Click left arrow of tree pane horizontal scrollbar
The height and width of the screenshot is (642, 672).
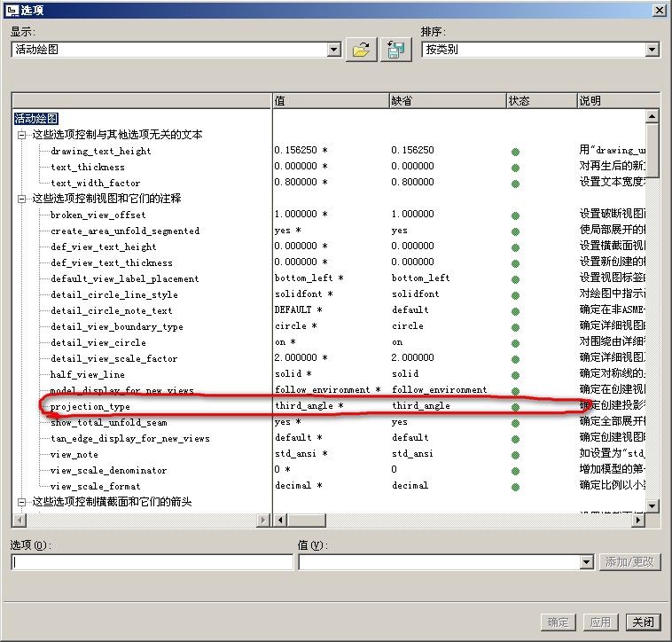tap(20, 521)
